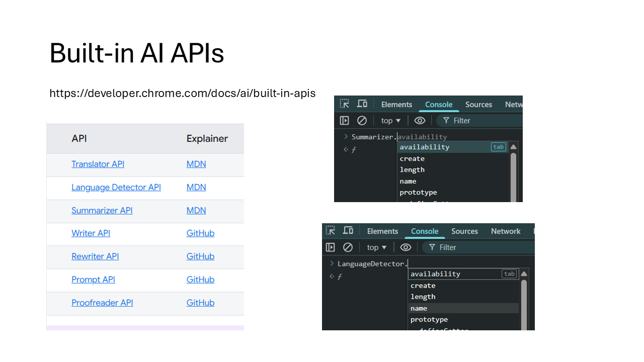Open the top context dropdown in LanguageDetector console
This screenshot has height=362, width=644.
pyautogui.click(x=377, y=247)
